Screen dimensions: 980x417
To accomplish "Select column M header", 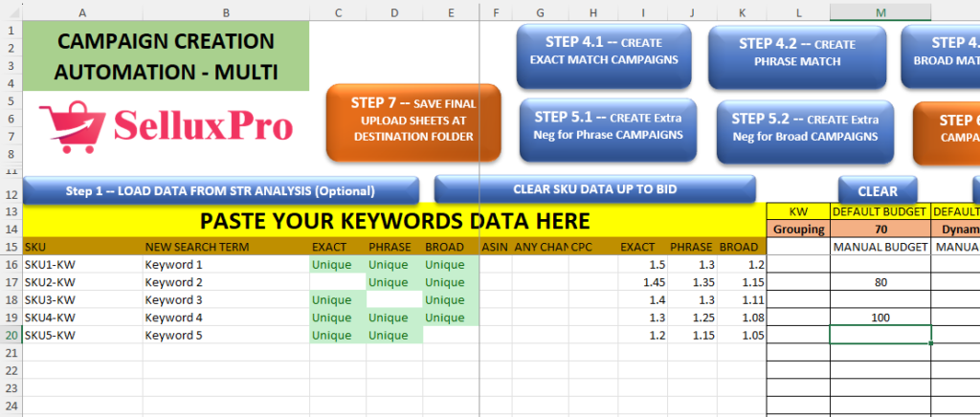I will coord(880,11).
